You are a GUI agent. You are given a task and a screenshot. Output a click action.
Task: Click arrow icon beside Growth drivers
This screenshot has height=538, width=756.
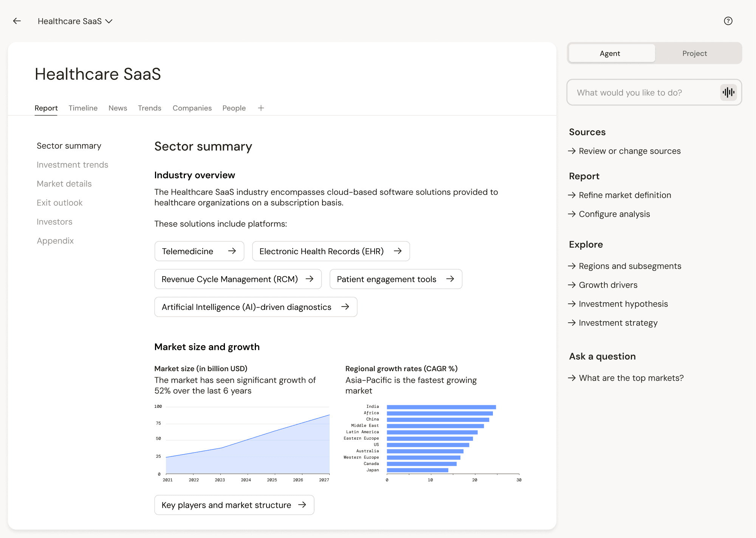(572, 285)
